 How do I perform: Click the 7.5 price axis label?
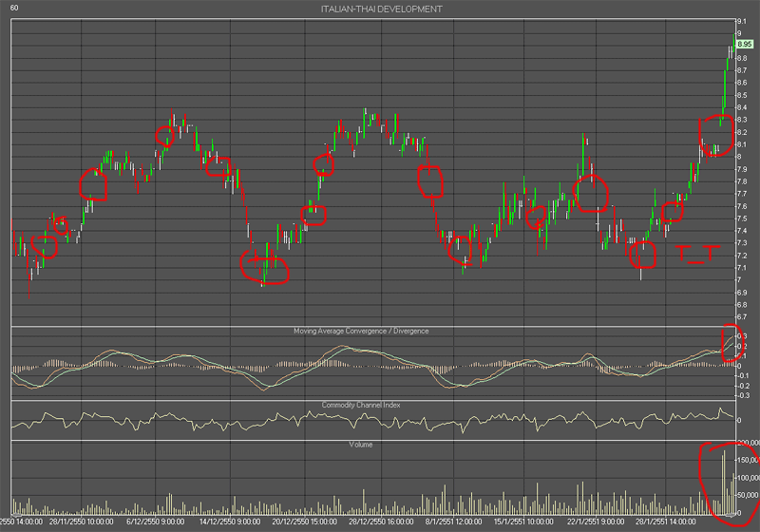(742, 218)
